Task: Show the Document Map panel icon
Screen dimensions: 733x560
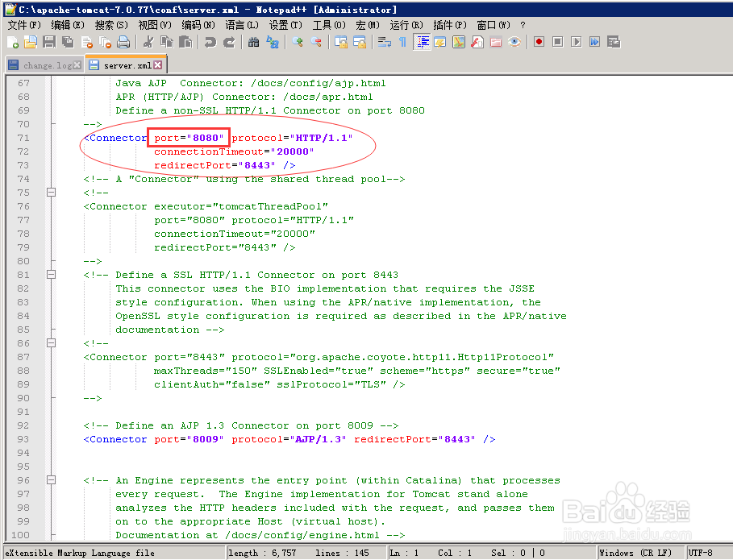Action: tap(459, 42)
